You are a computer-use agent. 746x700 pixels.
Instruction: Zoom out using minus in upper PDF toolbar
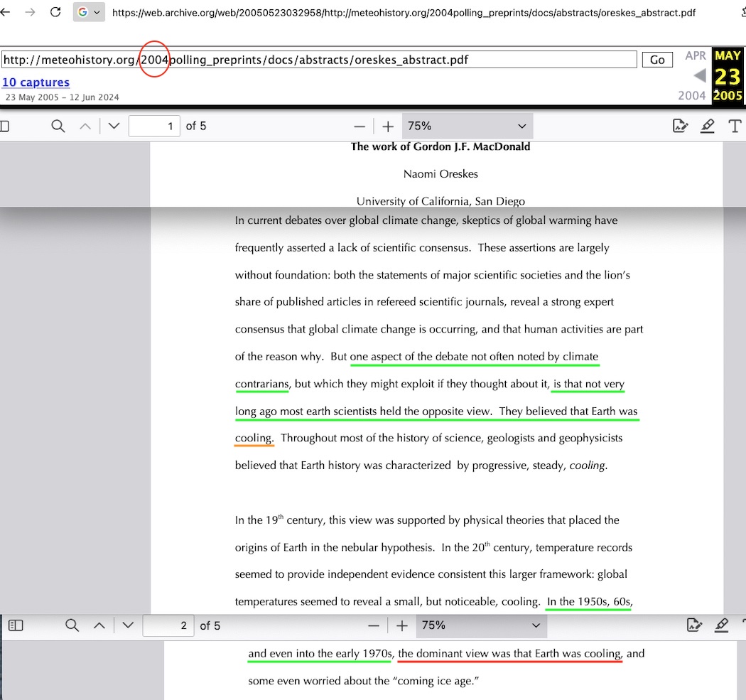coord(360,126)
